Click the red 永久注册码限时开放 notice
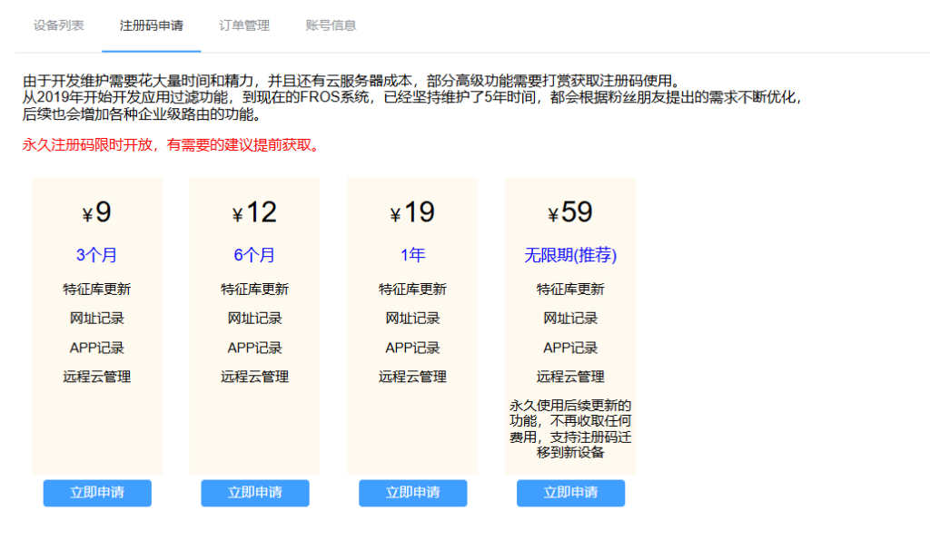Screen dimensions: 930x560 (x=172, y=144)
